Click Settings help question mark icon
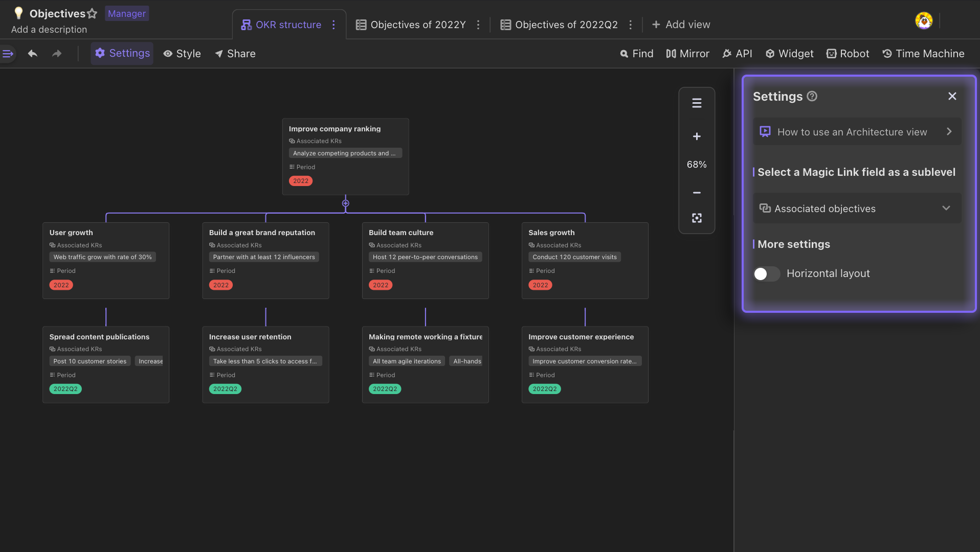980x552 pixels. [x=812, y=96]
